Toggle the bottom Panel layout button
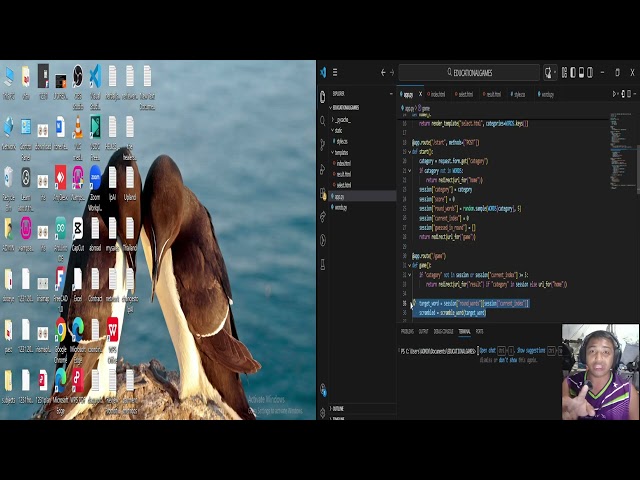 click(x=581, y=73)
